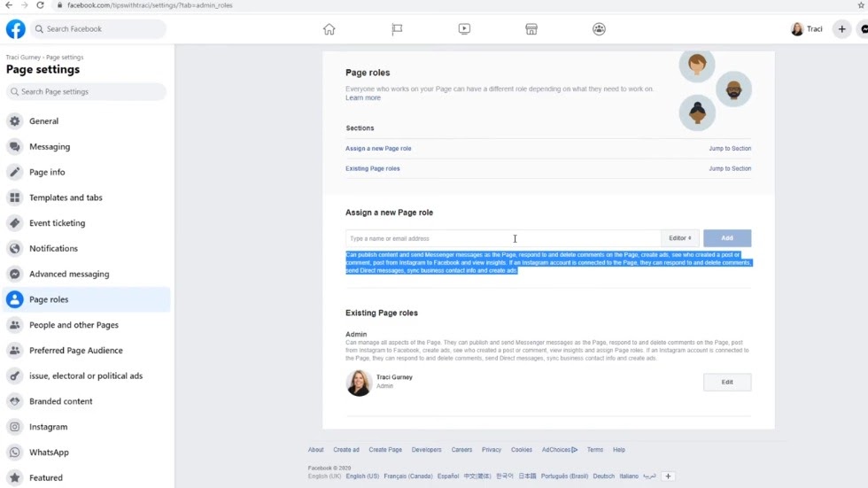Viewport: 868px width, 488px height.
Task: Click the browser forward arrow
Action: click(25, 5)
